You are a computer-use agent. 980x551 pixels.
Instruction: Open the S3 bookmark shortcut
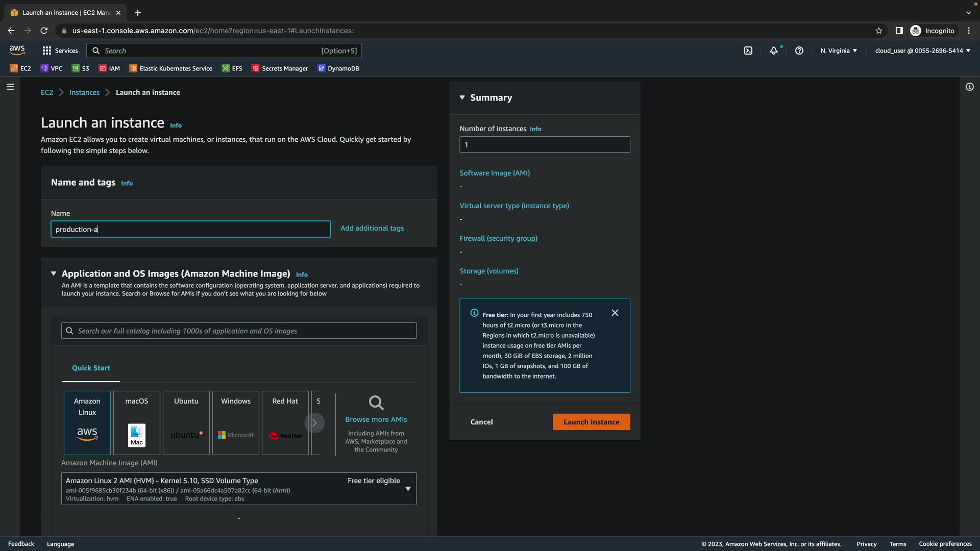[x=81, y=68]
